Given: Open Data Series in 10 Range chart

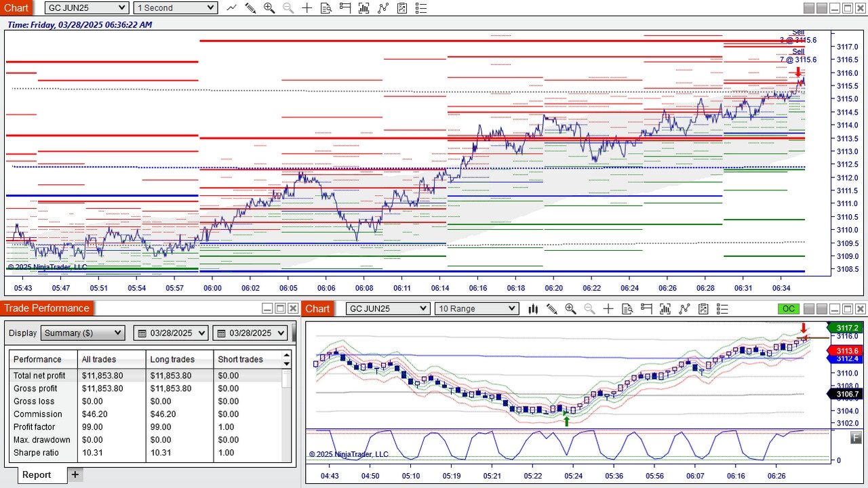Looking at the screenshot, I should coord(665,309).
